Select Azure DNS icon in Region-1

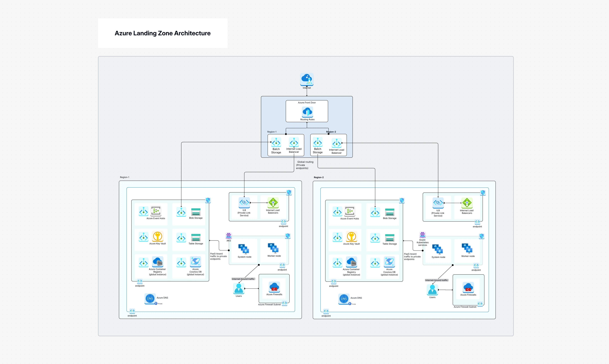tap(150, 298)
